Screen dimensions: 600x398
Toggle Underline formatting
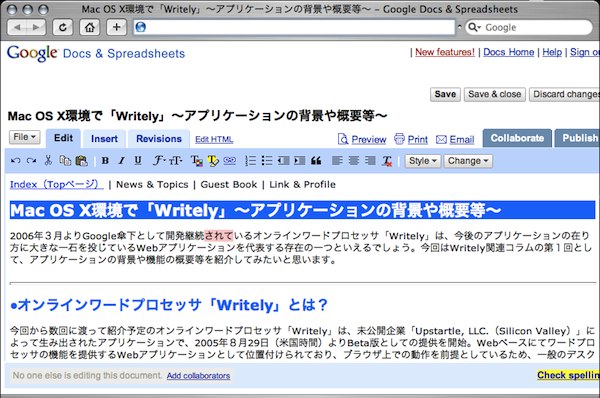pos(138,161)
